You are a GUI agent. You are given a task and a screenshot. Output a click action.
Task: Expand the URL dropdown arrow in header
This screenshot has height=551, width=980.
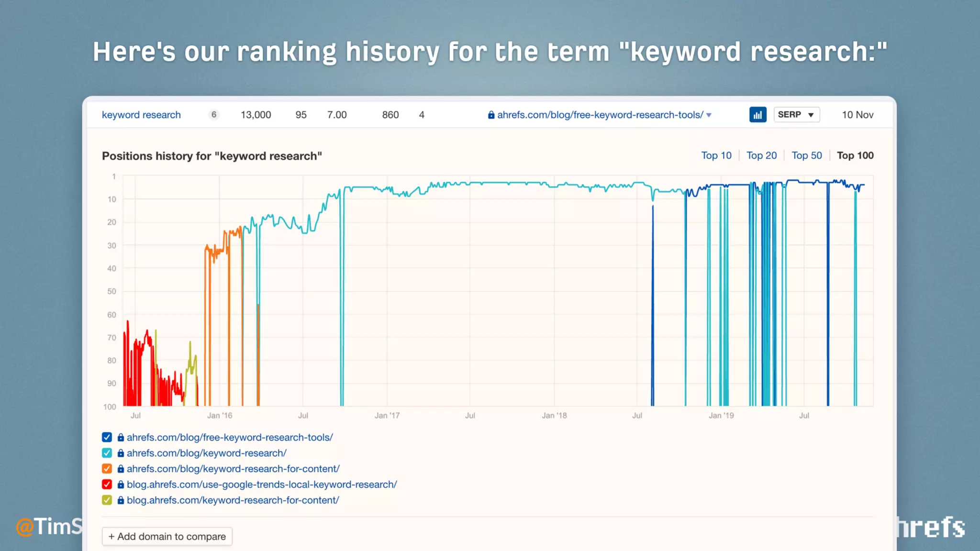709,115
